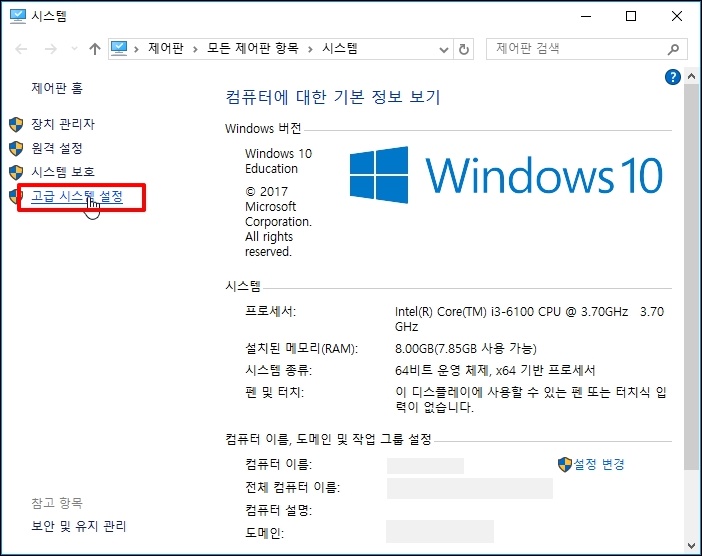
Task: Click the RAM value '8.00GB(7.85GB 사용 가능)'
Action: pos(466,349)
